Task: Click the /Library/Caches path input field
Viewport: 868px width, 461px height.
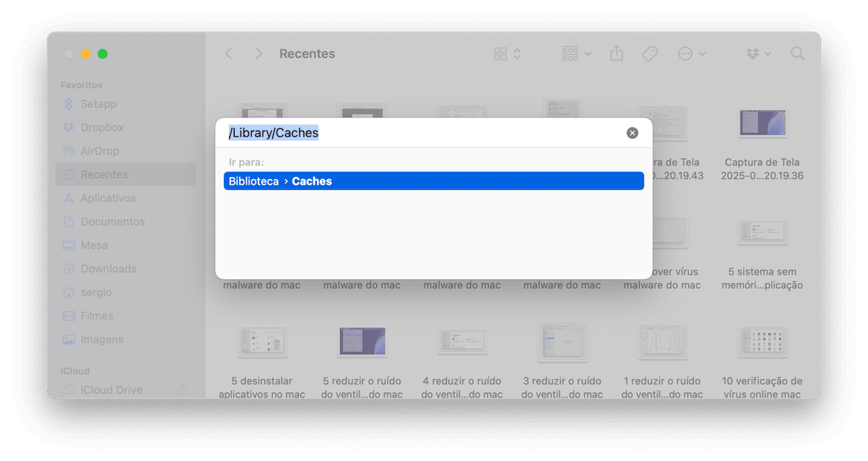Action: click(x=423, y=133)
